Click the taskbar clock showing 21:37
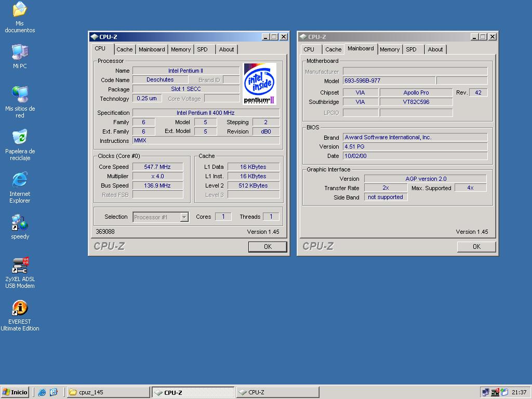The width and height of the screenshot is (532, 399). (x=519, y=392)
